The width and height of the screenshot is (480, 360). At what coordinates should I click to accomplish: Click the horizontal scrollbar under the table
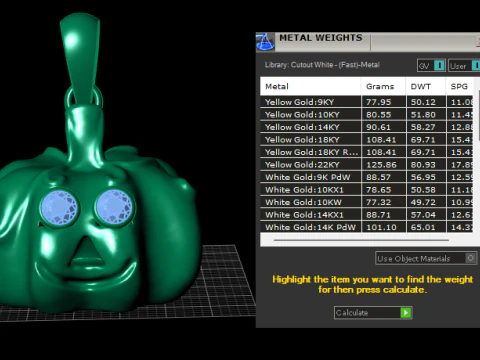[x=361, y=240]
